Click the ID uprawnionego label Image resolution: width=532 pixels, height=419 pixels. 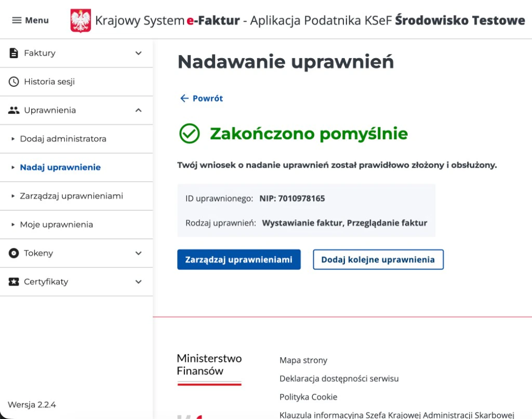[x=219, y=198]
